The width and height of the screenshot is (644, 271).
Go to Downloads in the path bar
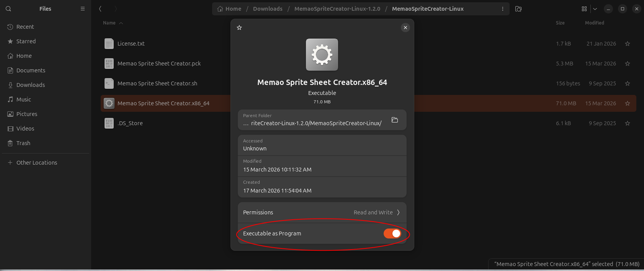pyautogui.click(x=268, y=9)
